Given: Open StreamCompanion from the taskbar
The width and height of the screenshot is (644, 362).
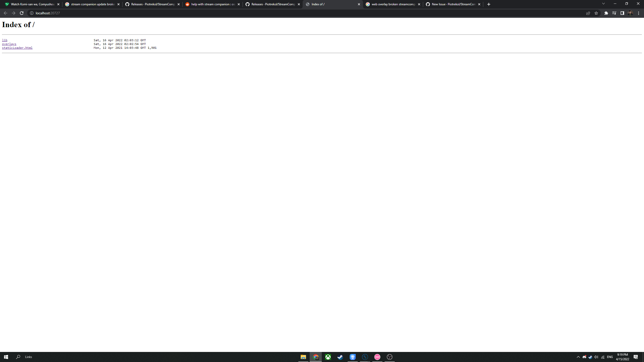Looking at the screenshot, I should tap(365, 357).
